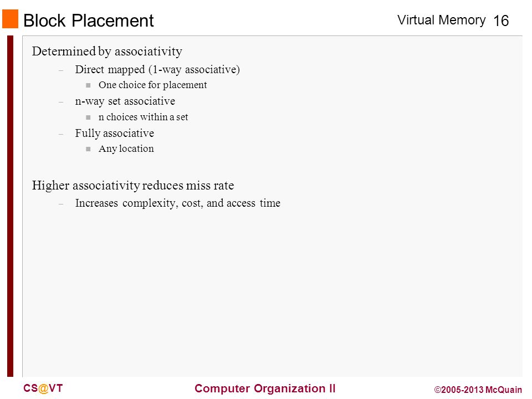This screenshot has height=399, width=532.
Task: Click the ©2005-2013 McQuain copyright text
Action: tap(478, 390)
